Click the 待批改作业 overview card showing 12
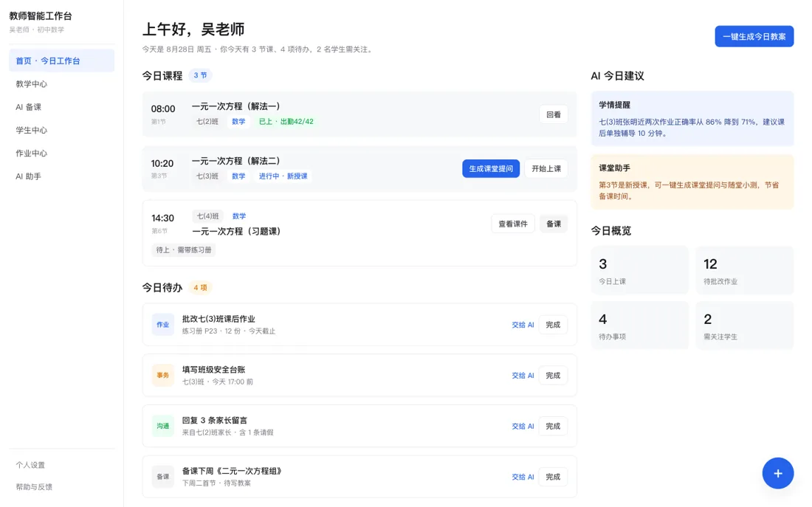 [744, 270]
